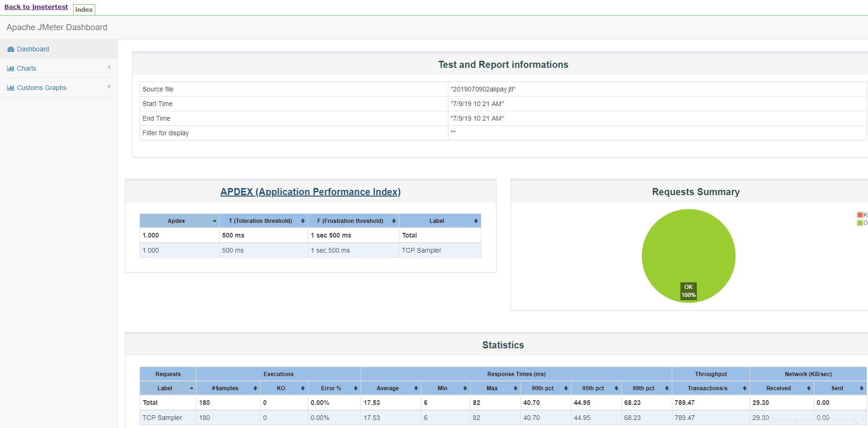Click Total label in Statistics table
Image resolution: width=868 pixels, height=428 pixels.
point(150,403)
